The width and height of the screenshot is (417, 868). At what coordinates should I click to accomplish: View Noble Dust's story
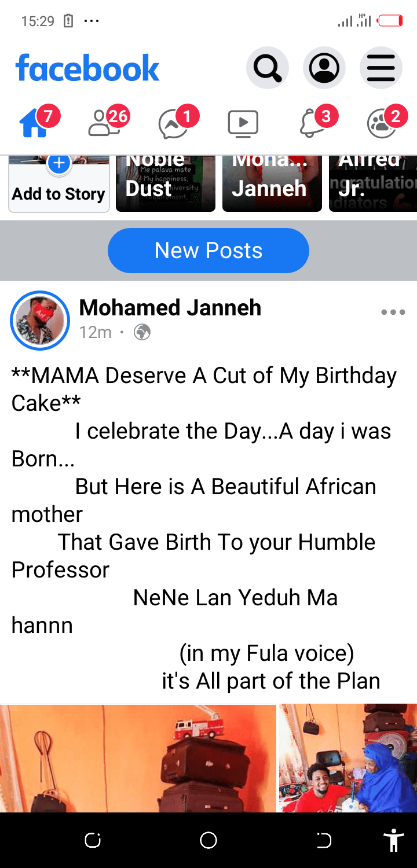tap(166, 184)
